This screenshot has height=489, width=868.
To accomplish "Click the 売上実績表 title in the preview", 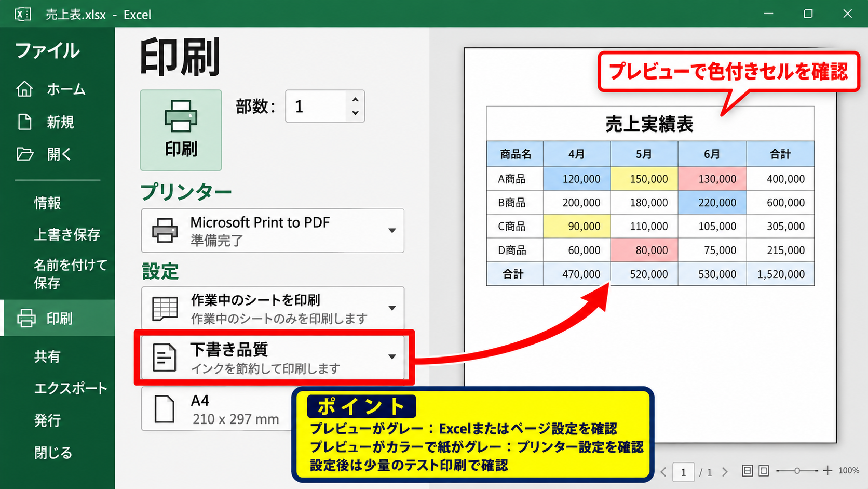I will point(649,124).
